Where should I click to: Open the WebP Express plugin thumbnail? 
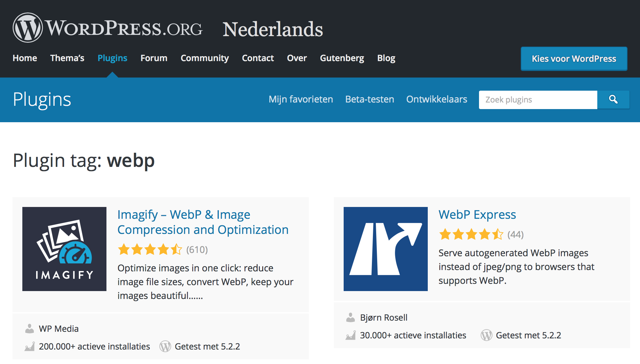(x=385, y=249)
